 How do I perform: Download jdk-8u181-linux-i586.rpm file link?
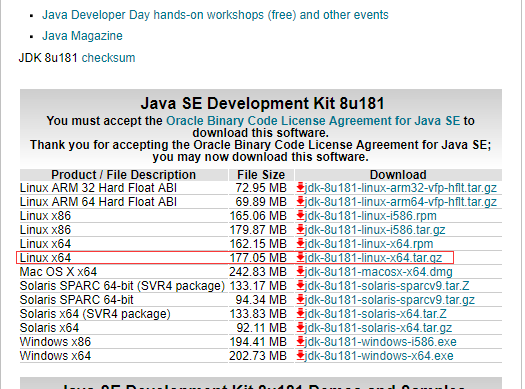click(370, 216)
